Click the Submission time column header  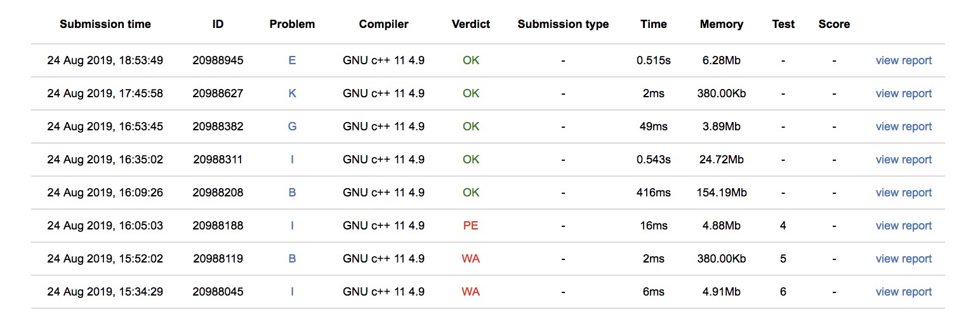[x=105, y=24]
